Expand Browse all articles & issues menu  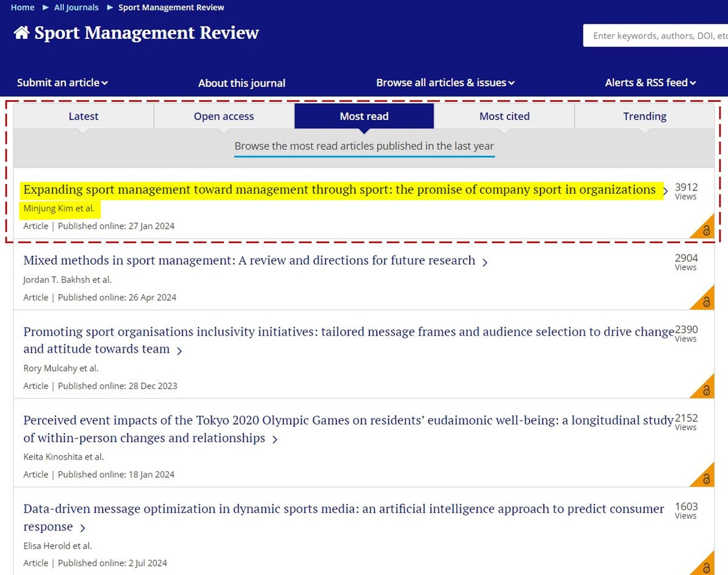(x=445, y=83)
